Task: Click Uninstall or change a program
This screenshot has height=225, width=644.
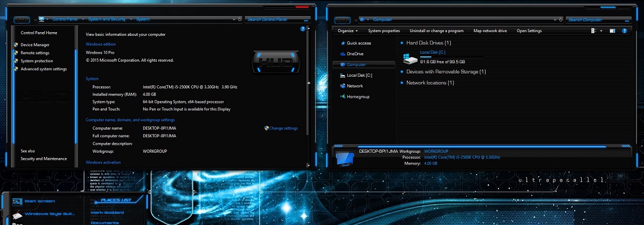Action: tap(436, 31)
